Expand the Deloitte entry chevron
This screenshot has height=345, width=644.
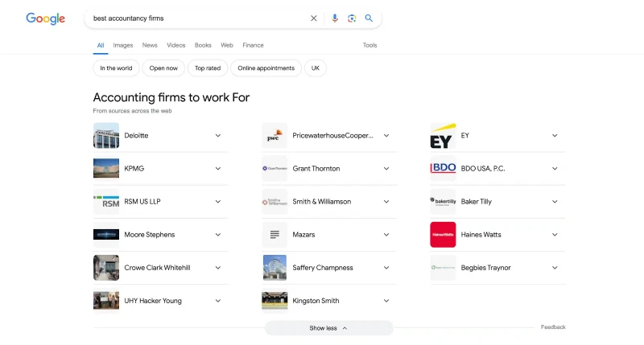(218, 135)
